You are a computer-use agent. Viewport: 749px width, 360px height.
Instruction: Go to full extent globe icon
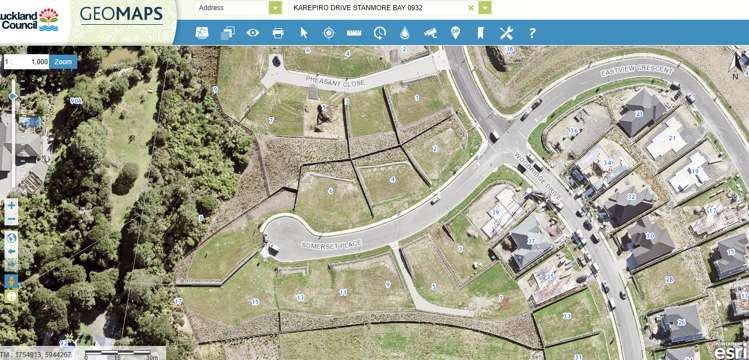[12, 237]
